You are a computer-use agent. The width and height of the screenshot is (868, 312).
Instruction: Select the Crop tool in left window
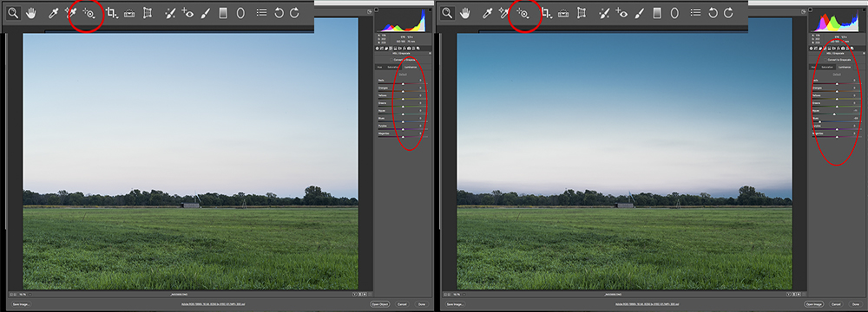[x=112, y=13]
